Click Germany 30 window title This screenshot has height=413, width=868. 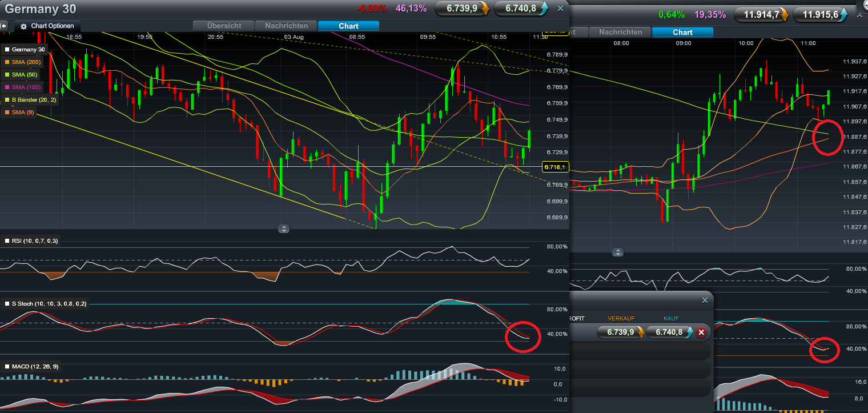[41, 10]
